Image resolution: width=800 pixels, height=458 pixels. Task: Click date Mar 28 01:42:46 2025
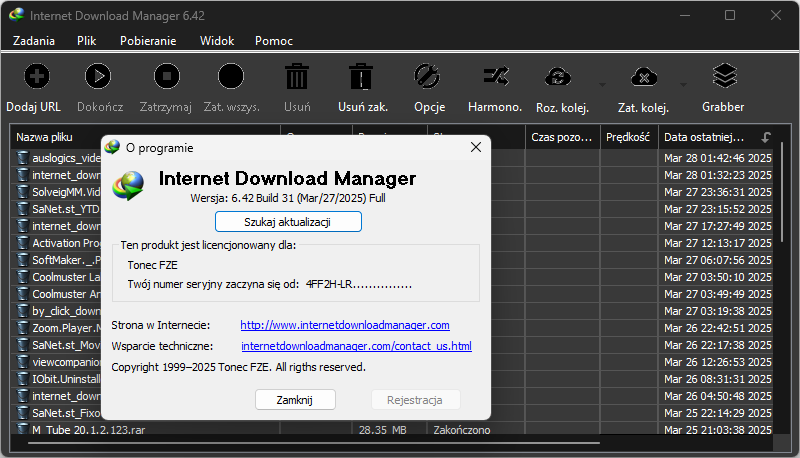point(717,158)
